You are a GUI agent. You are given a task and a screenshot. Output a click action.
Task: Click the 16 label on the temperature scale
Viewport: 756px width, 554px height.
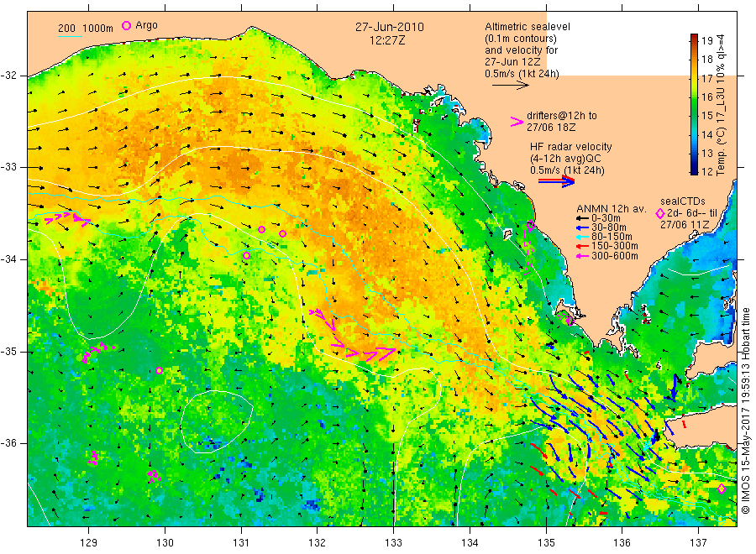coord(707,97)
